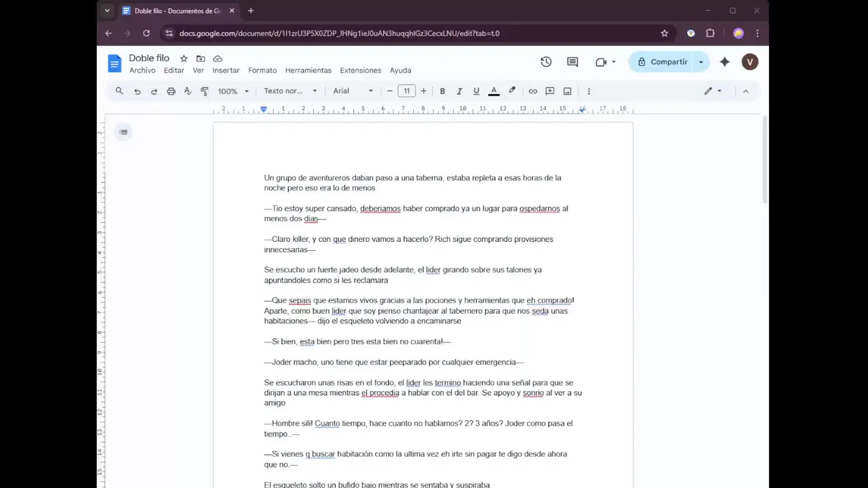868x488 pixels.
Task: Decrease font size with minus button
Action: pos(389,91)
